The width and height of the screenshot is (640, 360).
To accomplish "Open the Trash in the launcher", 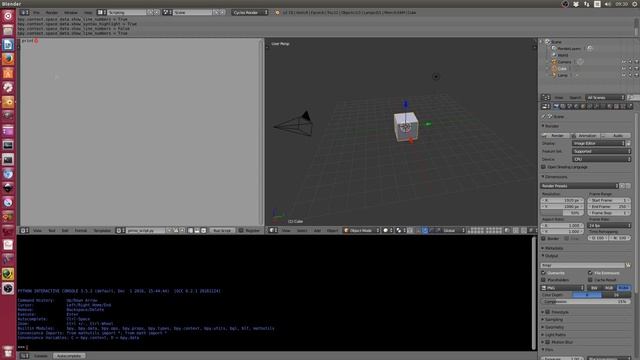I will pos(8,351).
